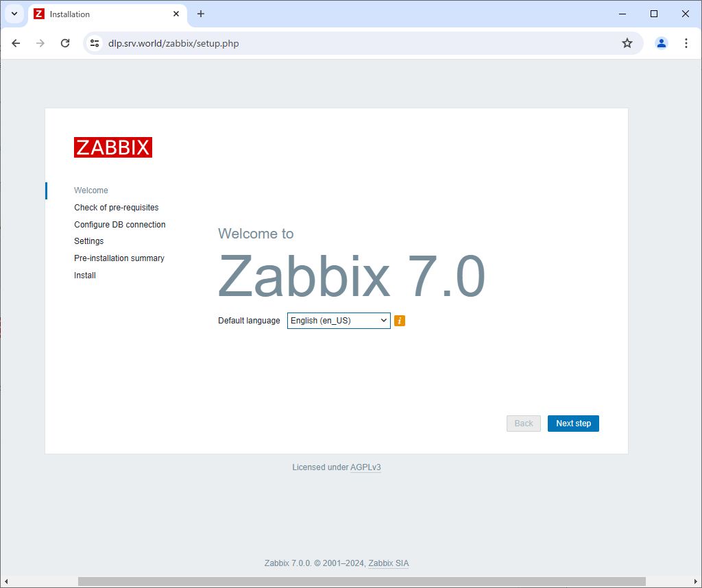Click the ZABBIX logo
The width and height of the screenshot is (702, 588).
[113, 147]
